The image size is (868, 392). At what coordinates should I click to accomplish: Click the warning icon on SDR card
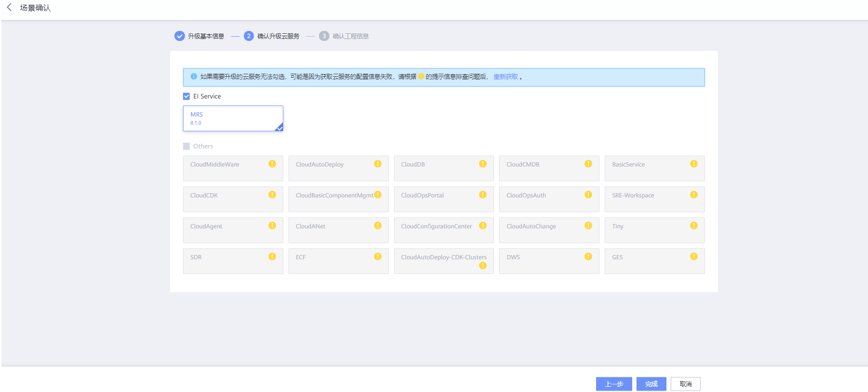pos(272,256)
